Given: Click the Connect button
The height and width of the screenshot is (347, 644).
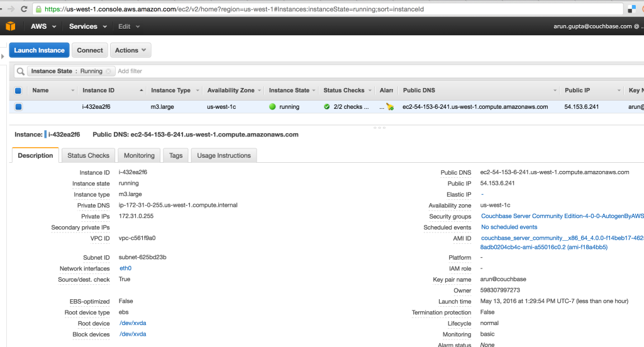Looking at the screenshot, I should tap(90, 50).
